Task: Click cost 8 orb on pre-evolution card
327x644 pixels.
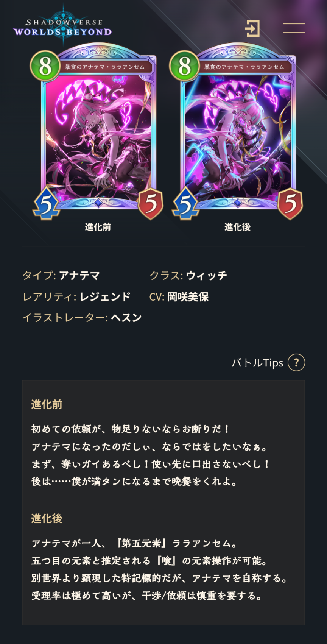Action: coord(45,66)
